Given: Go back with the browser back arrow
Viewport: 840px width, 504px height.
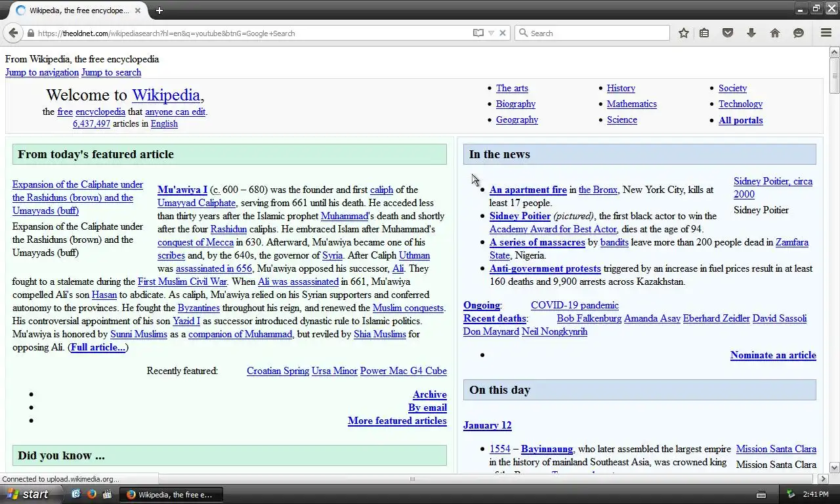Looking at the screenshot, I should point(13,33).
